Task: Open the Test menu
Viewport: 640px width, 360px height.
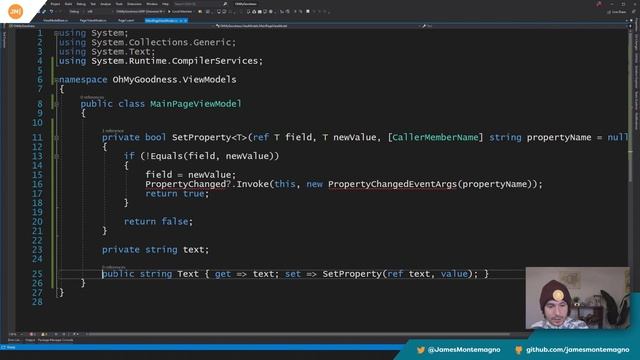Action: point(93,4)
